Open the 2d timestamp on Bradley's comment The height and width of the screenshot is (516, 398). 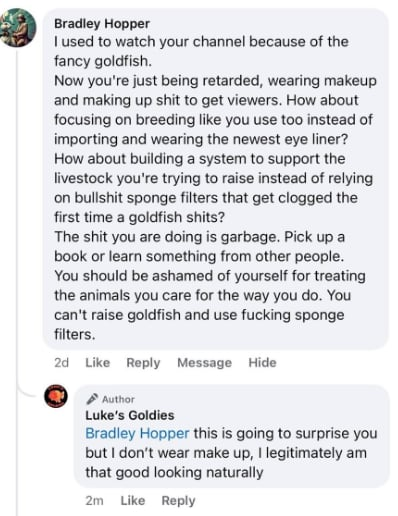(61, 362)
